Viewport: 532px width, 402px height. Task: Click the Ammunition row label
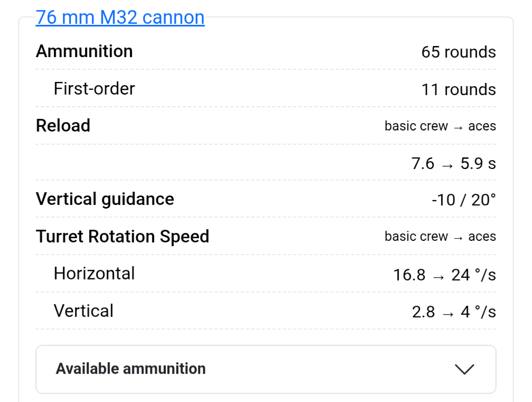coord(84,51)
